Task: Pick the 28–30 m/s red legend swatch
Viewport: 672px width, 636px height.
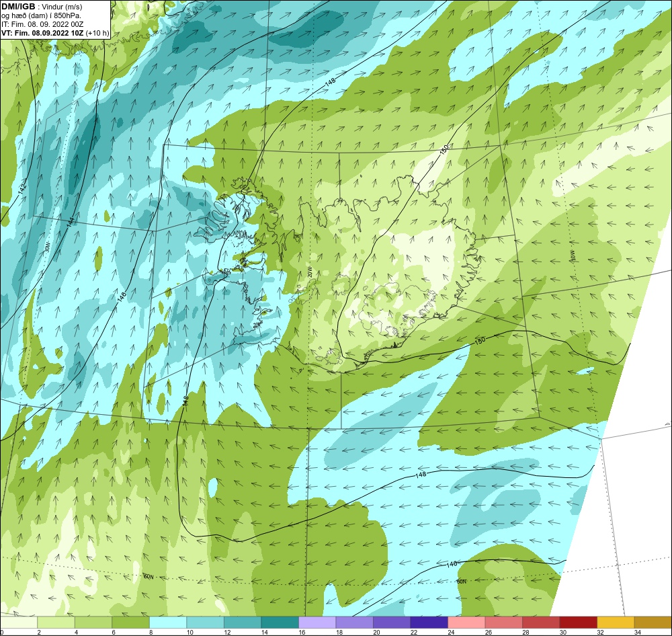Action: [541, 623]
